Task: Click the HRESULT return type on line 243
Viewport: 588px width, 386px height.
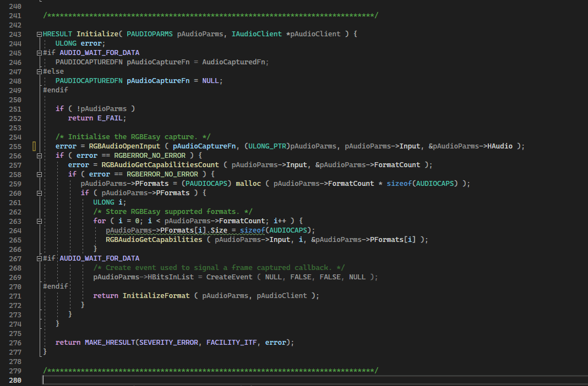Action: pyautogui.click(x=57, y=34)
